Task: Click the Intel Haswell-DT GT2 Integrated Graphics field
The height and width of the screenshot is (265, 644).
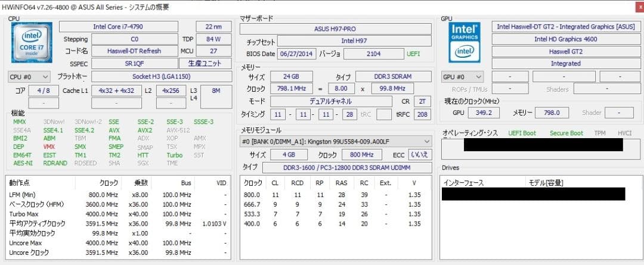Action: point(565,27)
